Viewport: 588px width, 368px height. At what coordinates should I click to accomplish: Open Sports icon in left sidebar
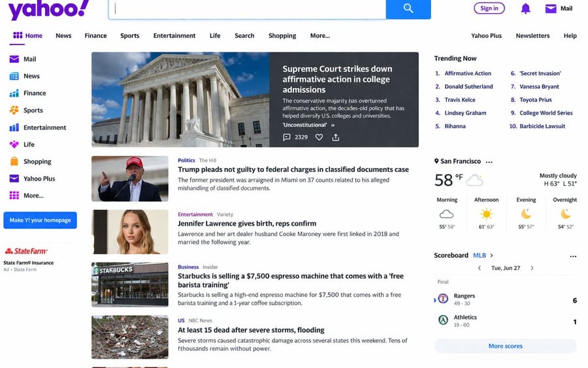tap(14, 110)
